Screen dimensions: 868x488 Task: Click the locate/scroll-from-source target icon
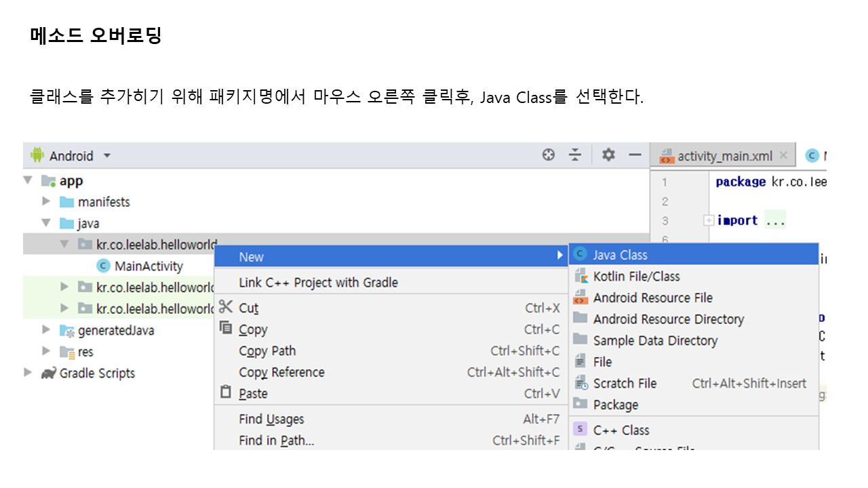(549, 155)
